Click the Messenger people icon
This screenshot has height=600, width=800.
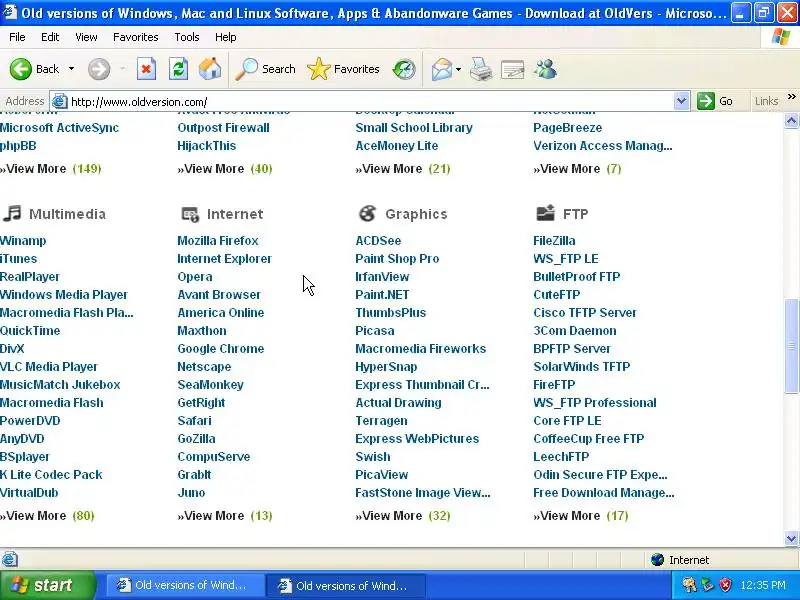point(545,69)
